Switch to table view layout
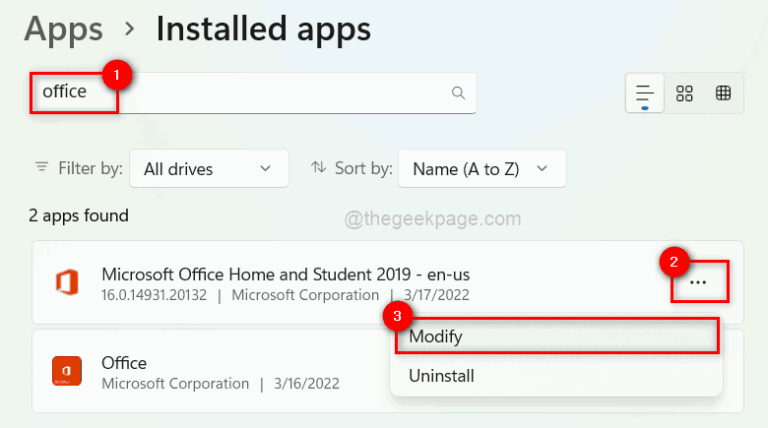Screen dimensions: 768x428 tap(723, 93)
